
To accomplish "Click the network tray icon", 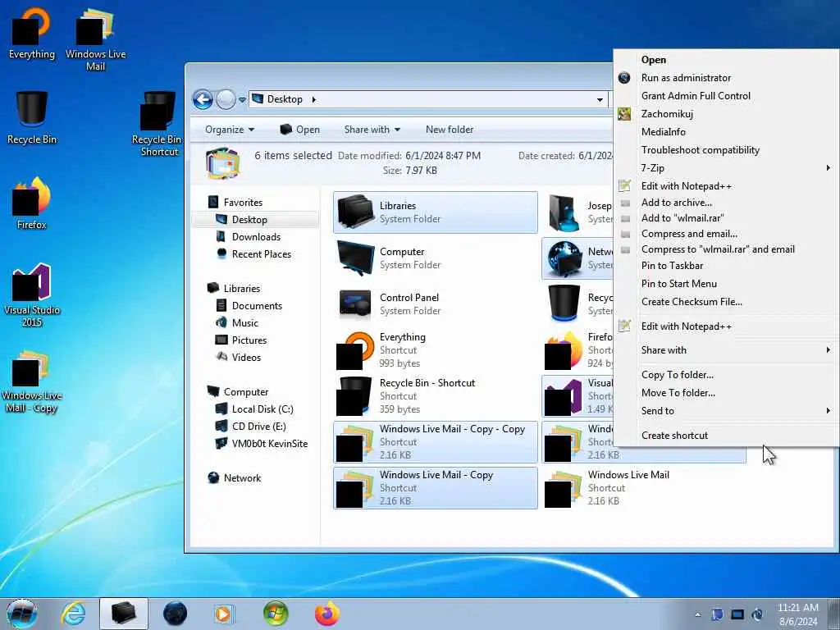I will (x=737, y=614).
